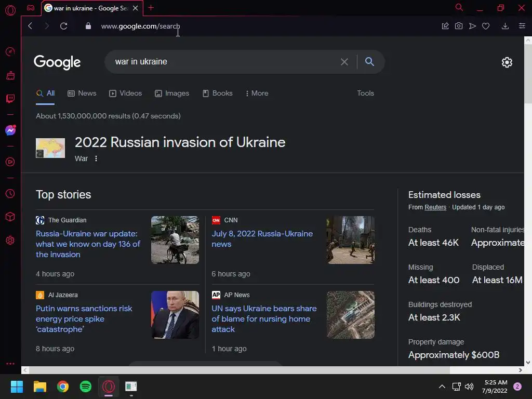Click the Google search magnifier button
The width and height of the screenshot is (532, 399).
click(x=369, y=61)
